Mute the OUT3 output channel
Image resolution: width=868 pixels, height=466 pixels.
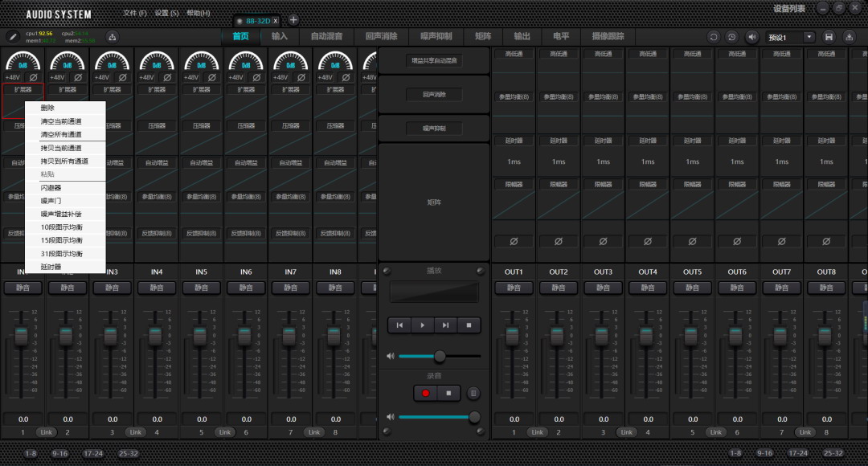(603, 288)
